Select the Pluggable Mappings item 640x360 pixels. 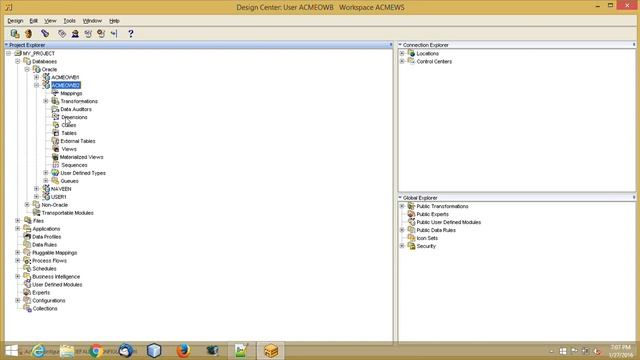click(x=55, y=253)
